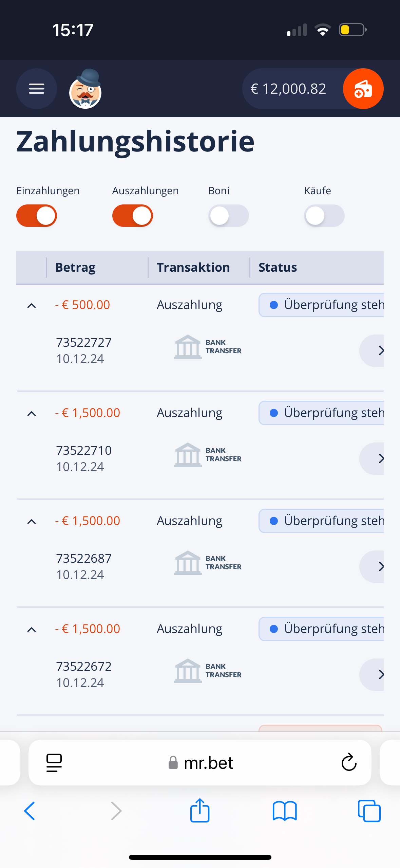Open Safari tabs overview icon

[369, 811]
